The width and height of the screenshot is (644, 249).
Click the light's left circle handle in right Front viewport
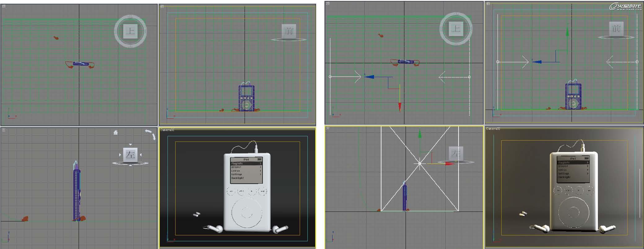tap(498, 62)
